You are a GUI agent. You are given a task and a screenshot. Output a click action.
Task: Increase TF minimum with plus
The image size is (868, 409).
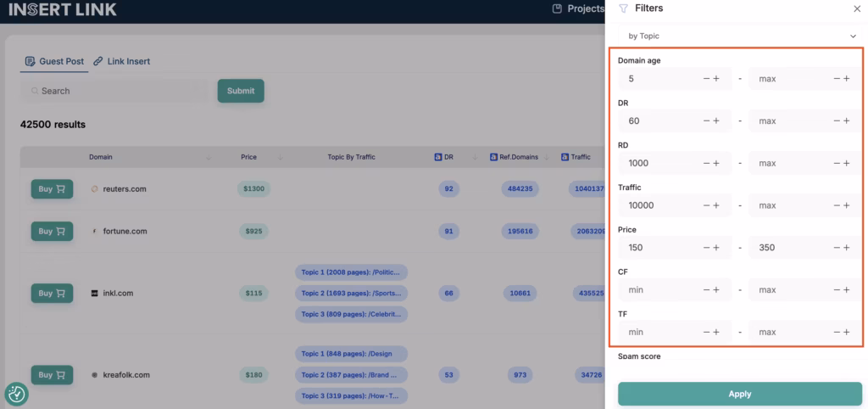coord(716,332)
